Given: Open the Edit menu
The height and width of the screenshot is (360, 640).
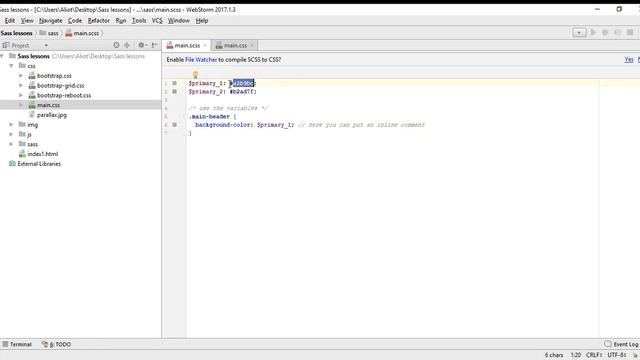Looking at the screenshot, I should (10, 20).
